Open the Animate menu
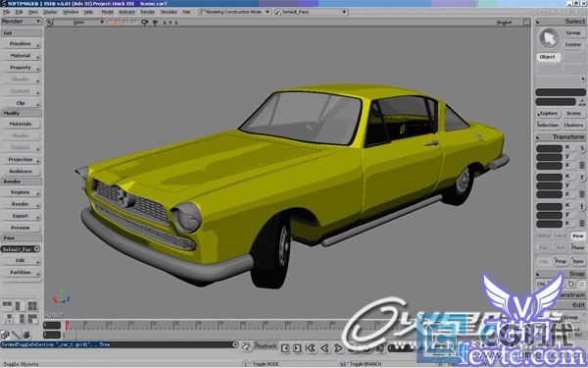Screen dimensions: 588x368 126,12
